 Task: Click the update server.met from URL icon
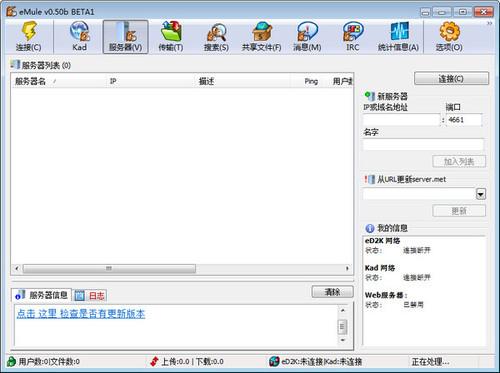pos(370,179)
